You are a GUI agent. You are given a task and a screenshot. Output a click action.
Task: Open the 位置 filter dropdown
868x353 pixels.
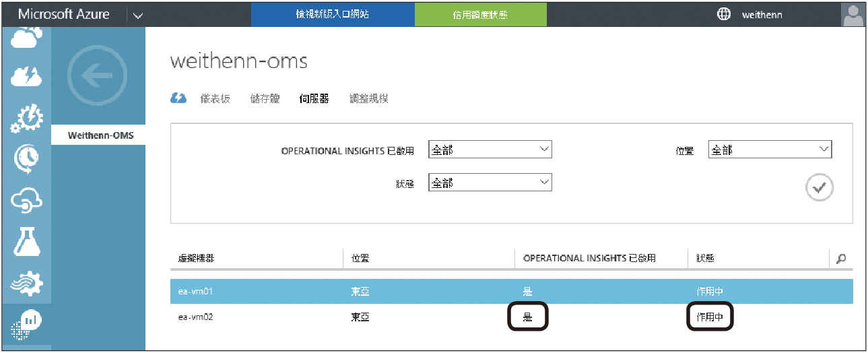(x=770, y=150)
